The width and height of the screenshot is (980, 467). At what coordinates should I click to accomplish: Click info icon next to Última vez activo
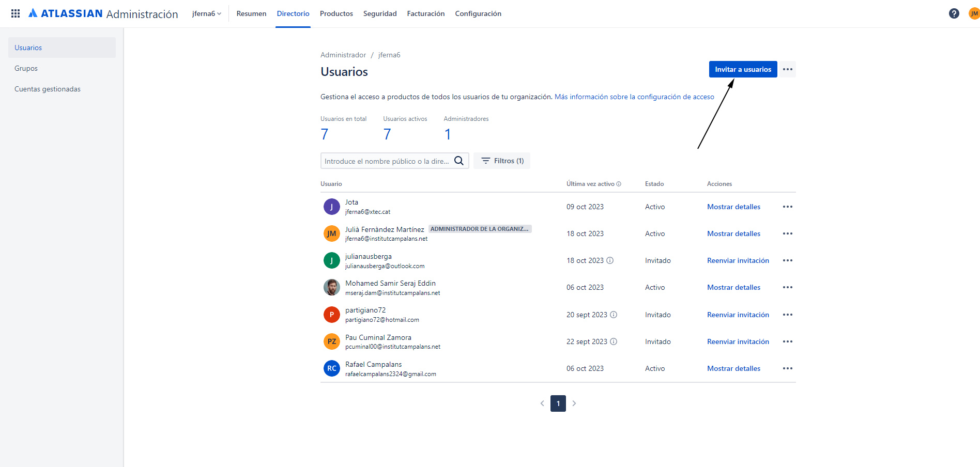point(619,184)
